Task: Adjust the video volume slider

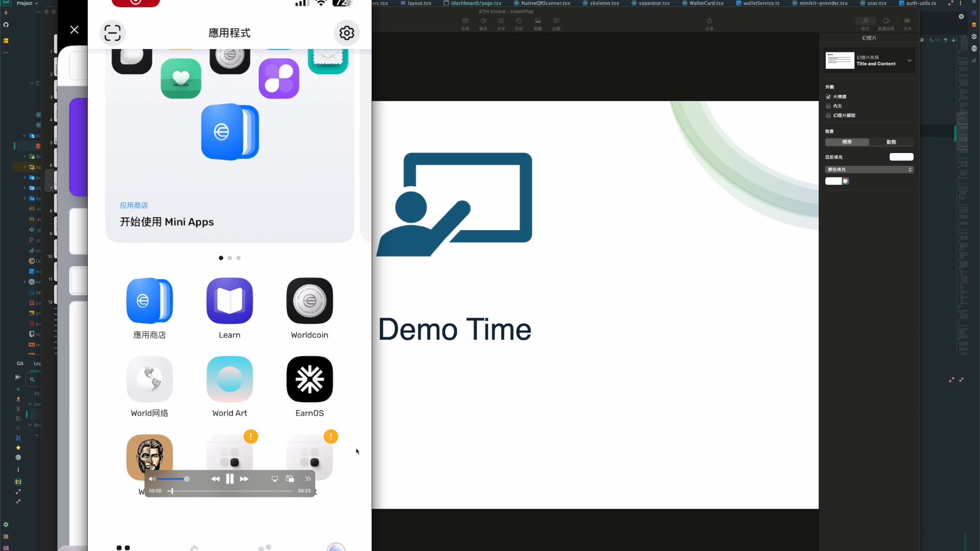Action: pos(174,479)
